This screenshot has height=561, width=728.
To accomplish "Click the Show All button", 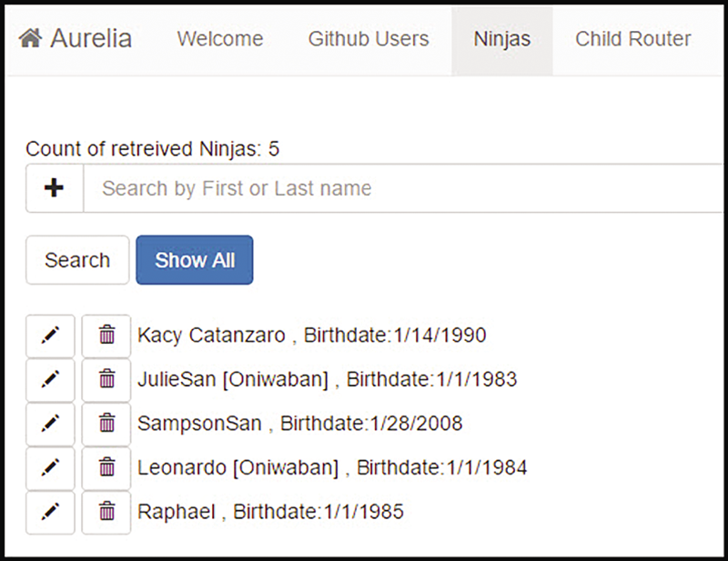I will [x=195, y=260].
